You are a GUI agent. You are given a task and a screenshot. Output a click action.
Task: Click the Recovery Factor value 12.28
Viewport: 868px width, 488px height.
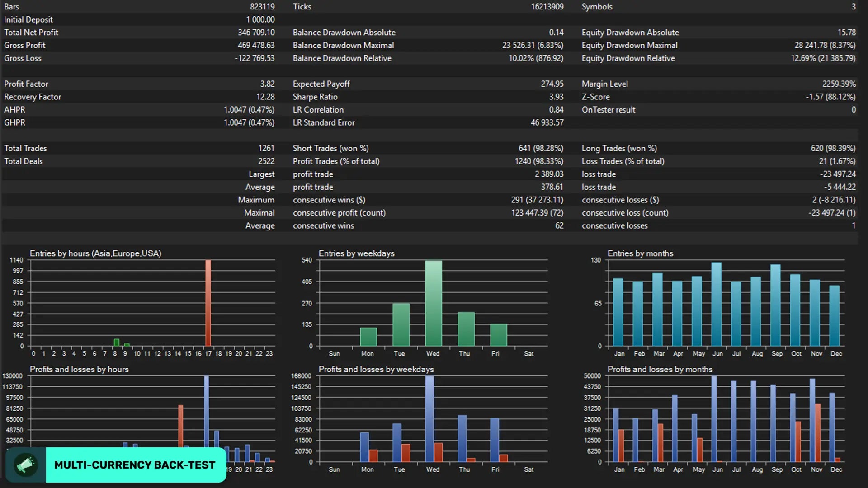click(265, 97)
